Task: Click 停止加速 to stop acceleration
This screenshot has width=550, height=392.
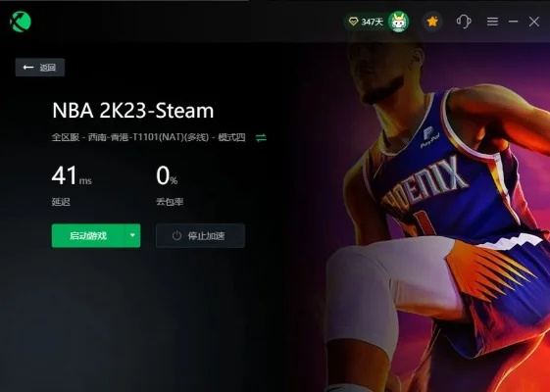Action: (200, 235)
